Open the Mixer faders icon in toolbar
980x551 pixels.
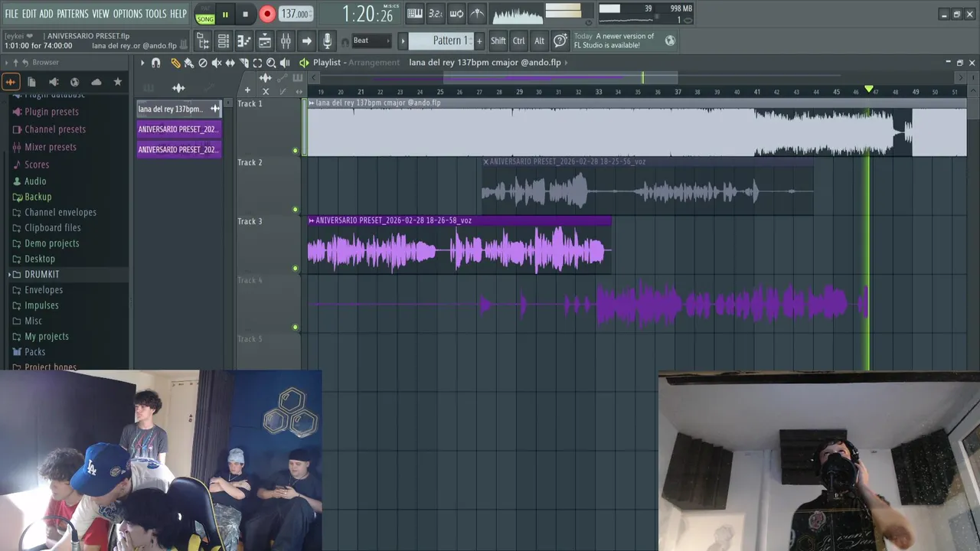click(286, 41)
